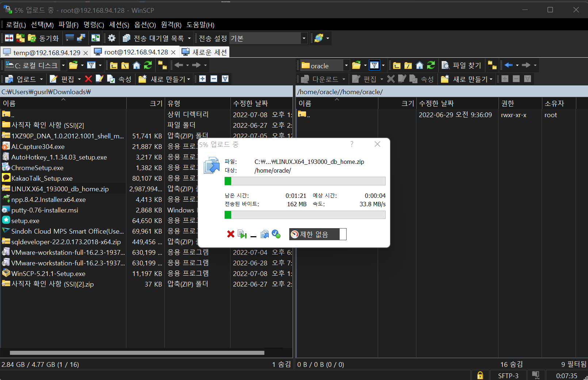Click the file upload progress bar
Screen dimensions: 588x380
(305, 181)
